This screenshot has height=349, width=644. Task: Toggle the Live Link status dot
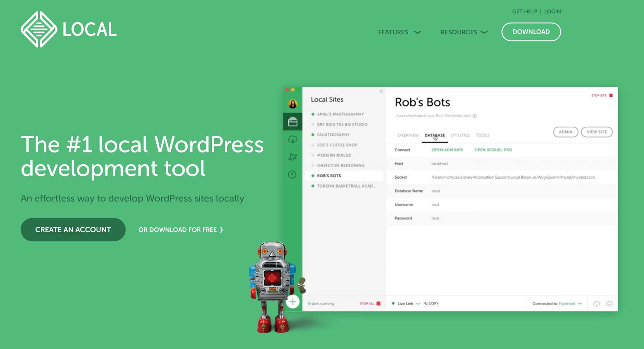(392, 303)
